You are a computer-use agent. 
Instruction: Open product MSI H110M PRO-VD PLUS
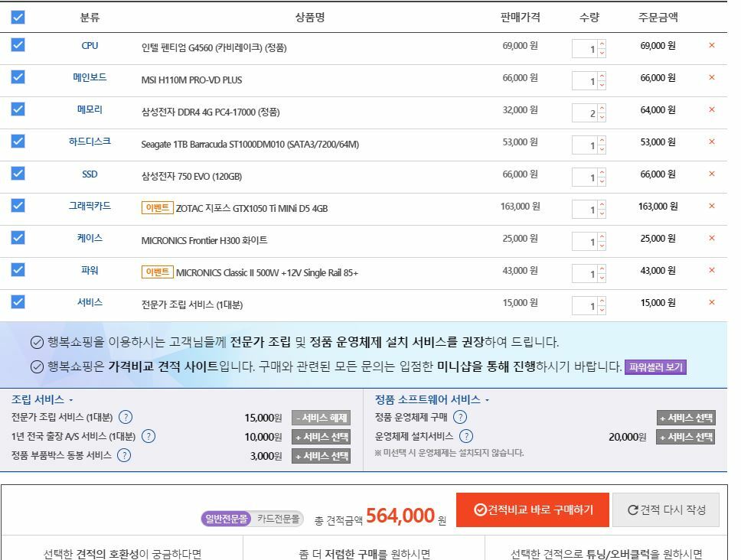[x=191, y=80]
